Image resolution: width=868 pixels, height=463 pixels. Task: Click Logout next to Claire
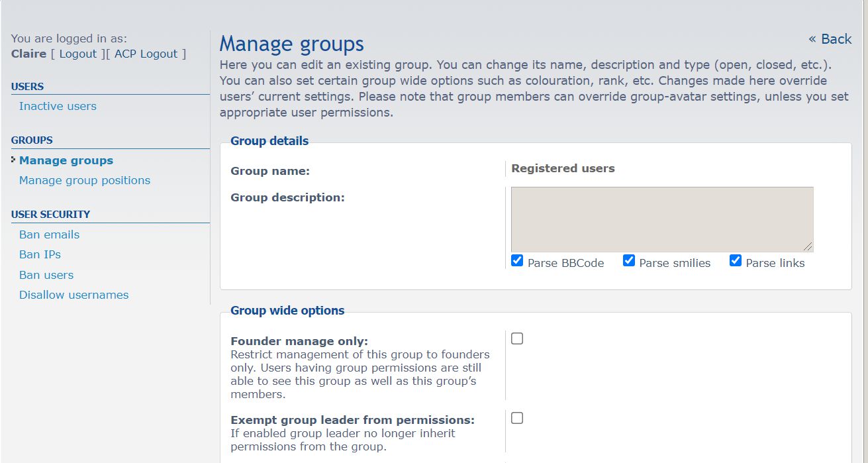coord(77,54)
